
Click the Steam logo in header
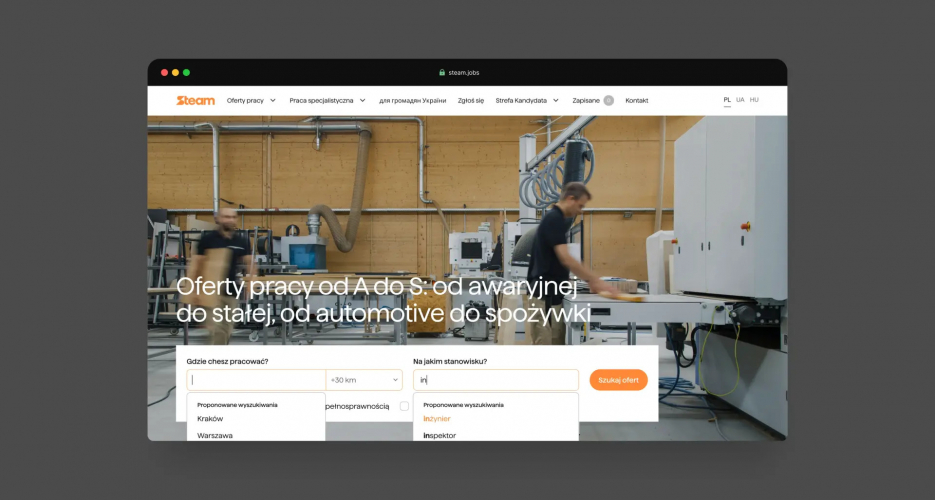click(x=195, y=101)
